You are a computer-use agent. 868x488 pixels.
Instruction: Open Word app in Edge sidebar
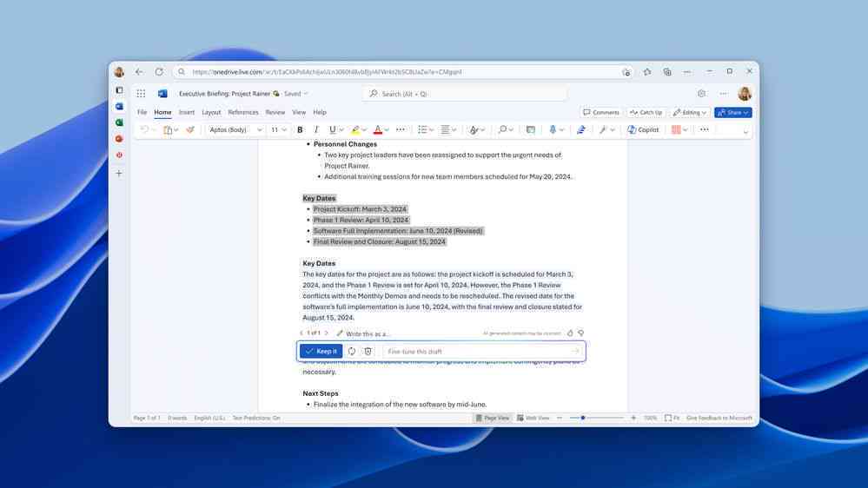click(119, 106)
